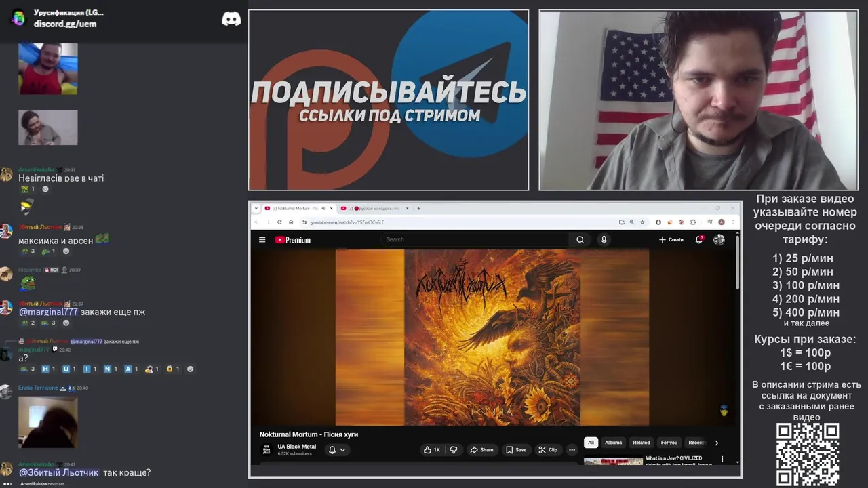Open Ennio Terricone's posted image thumbnail
The image size is (868, 488).
point(47,421)
